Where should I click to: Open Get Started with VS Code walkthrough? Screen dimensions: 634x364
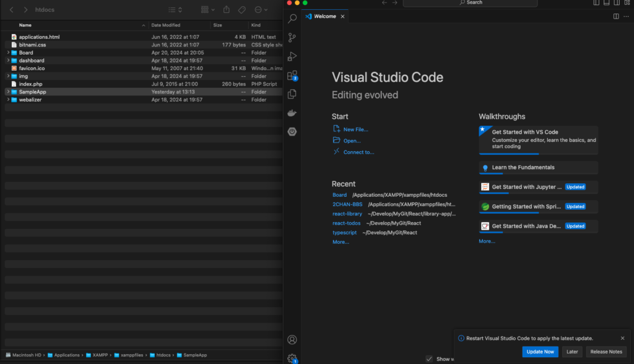(x=538, y=140)
